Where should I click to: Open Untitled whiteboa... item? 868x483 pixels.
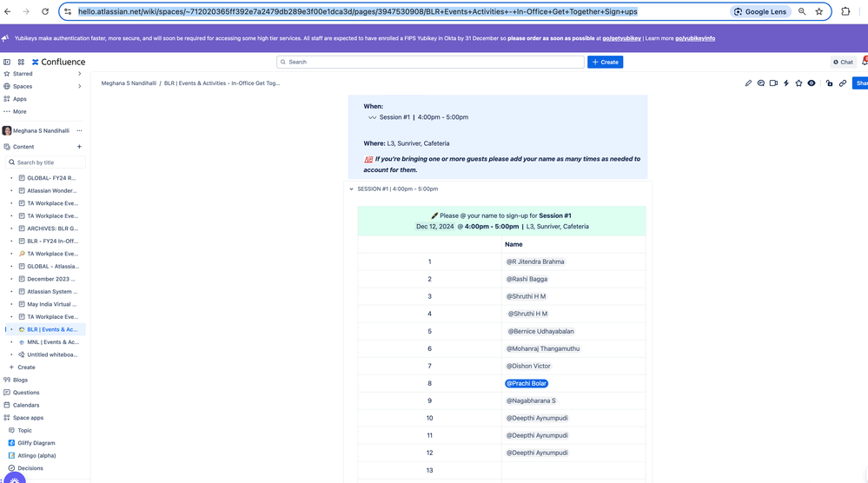[x=53, y=355]
